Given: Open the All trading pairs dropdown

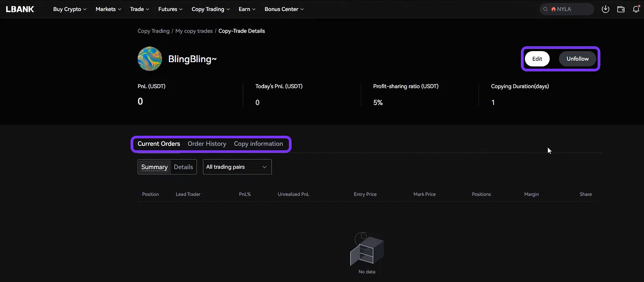Looking at the screenshot, I should coord(237,167).
